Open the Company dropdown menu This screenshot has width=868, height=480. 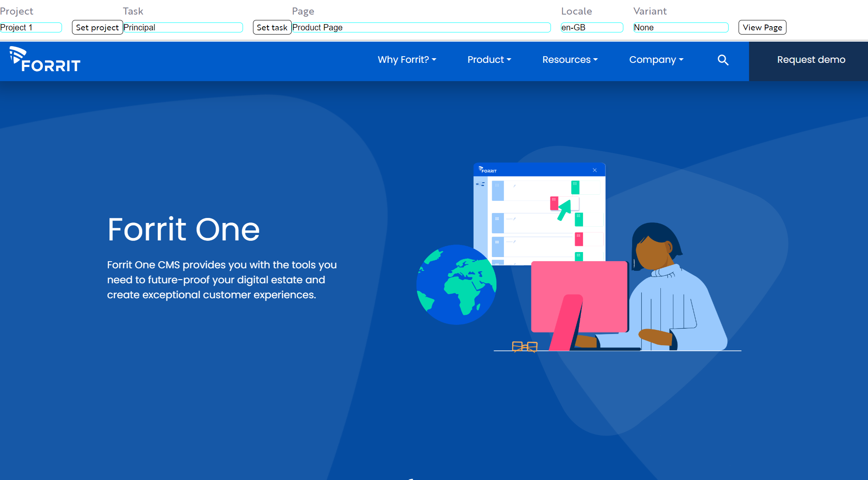click(656, 59)
